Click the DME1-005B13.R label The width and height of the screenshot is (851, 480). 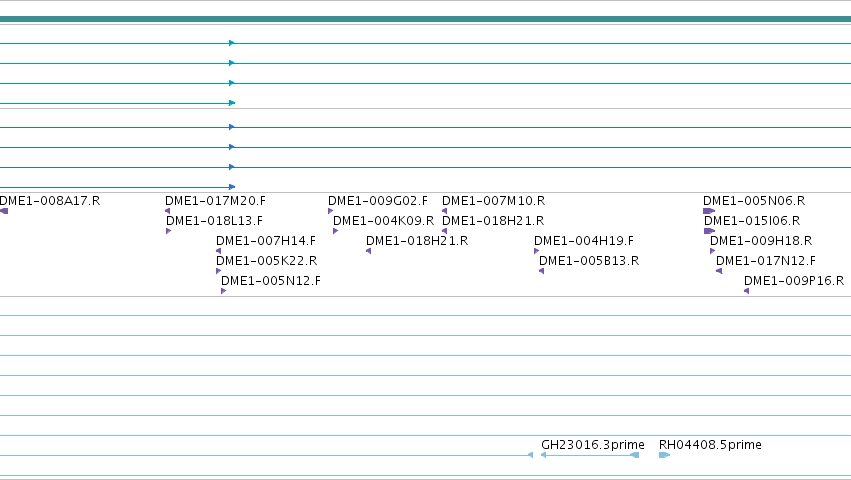pos(589,261)
